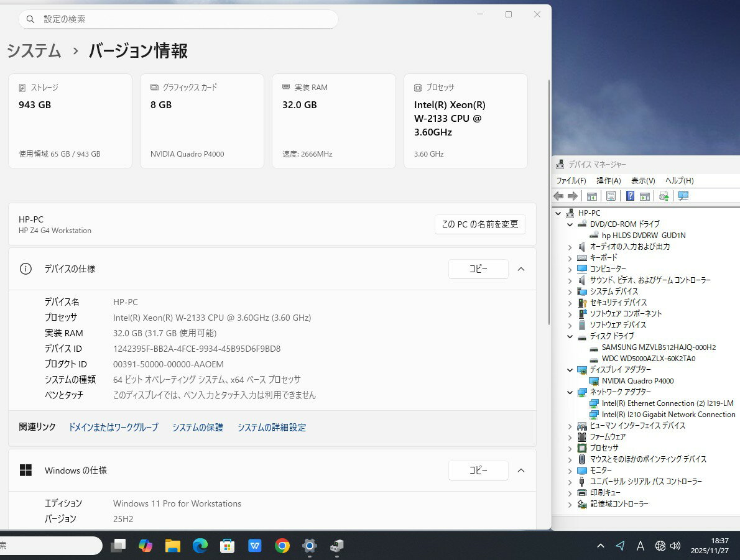Open the システムの詳細設定 link
Viewport: 740px width, 560px height.
pyautogui.click(x=271, y=428)
